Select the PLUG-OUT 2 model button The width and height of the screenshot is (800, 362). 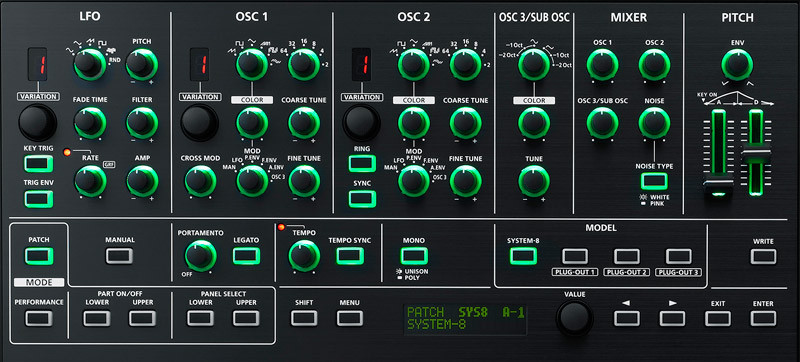627,256
